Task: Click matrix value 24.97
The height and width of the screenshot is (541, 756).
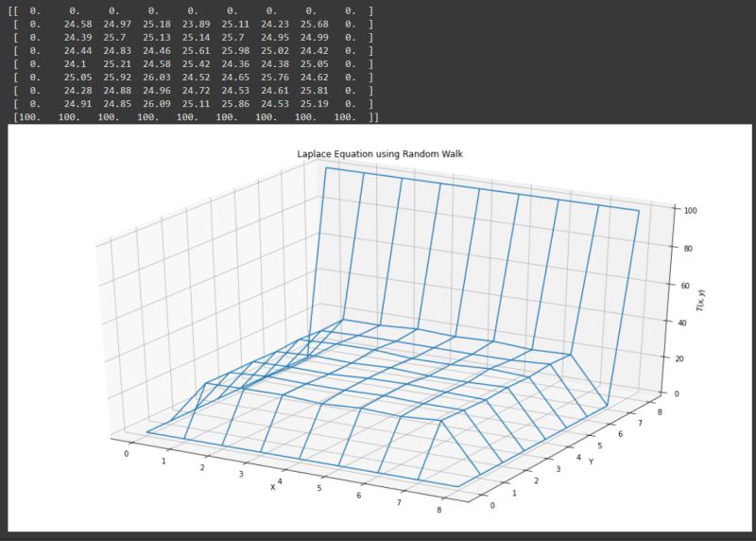Action: tap(117, 25)
